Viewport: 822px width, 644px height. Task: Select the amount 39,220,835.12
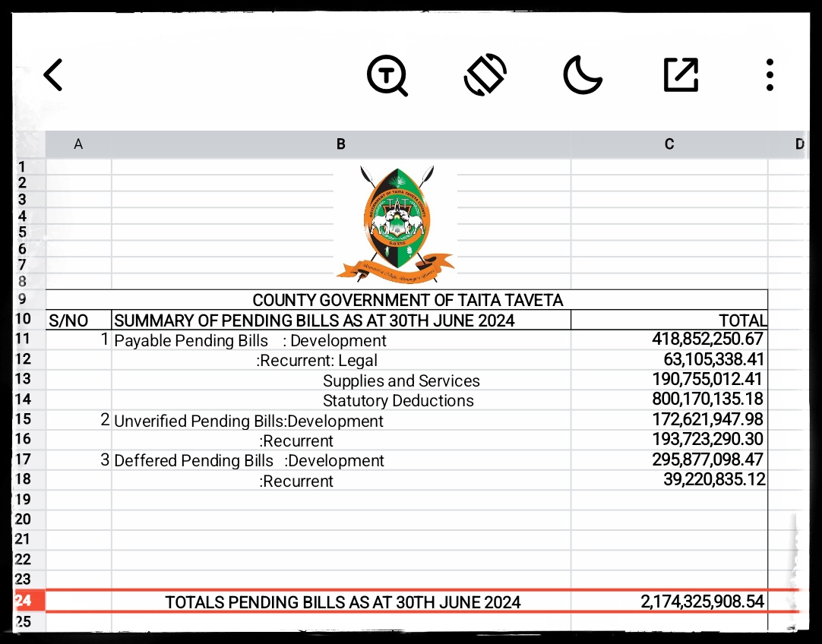click(669, 479)
